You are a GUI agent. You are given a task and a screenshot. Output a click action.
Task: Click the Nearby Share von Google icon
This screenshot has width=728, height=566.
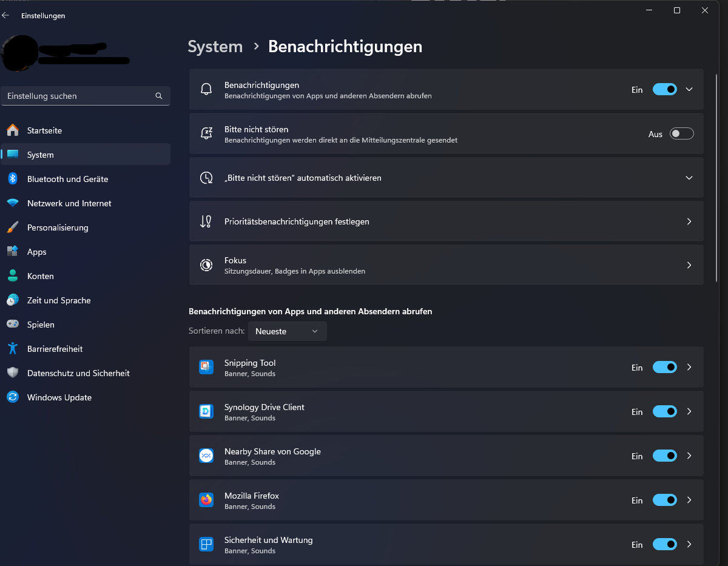206,456
